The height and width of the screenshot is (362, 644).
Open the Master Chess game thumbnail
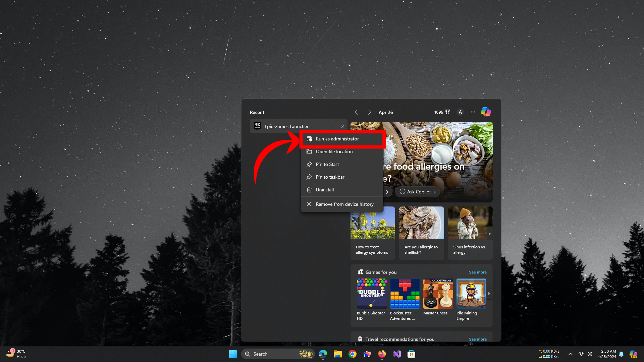point(438,294)
